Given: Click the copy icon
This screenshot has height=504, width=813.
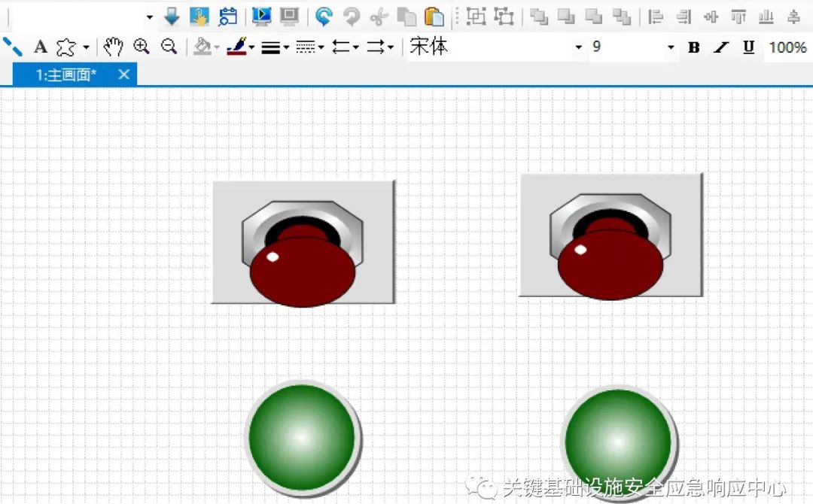Looking at the screenshot, I should click(x=407, y=17).
